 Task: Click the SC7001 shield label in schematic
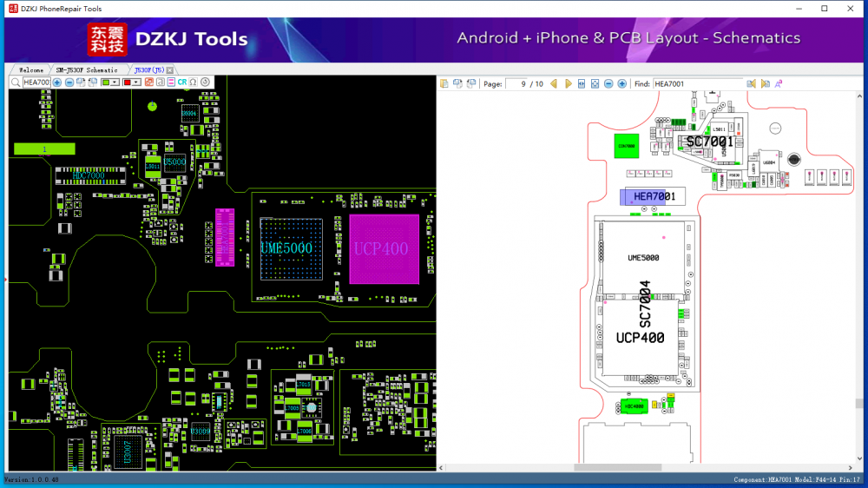pyautogui.click(x=710, y=142)
